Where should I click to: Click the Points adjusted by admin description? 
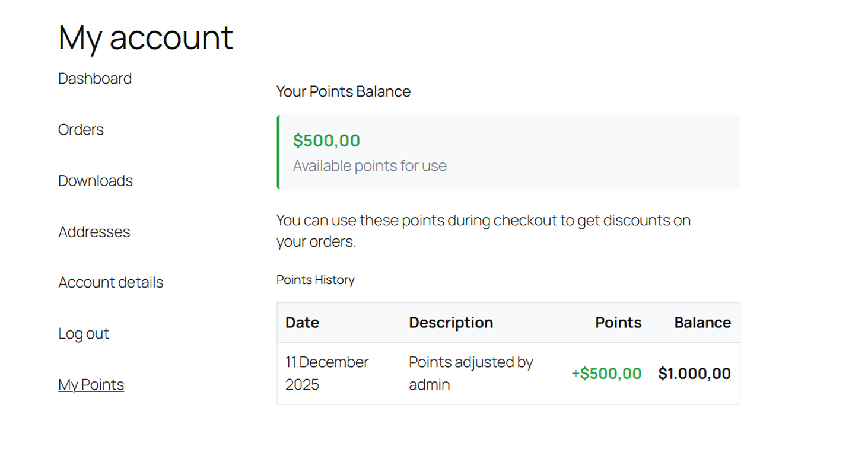(470, 373)
